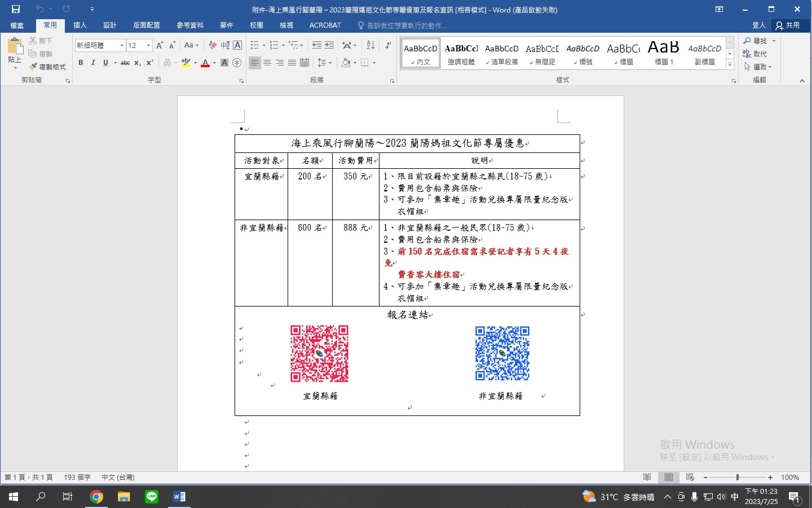Click Find (尋找) in editing group

click(x=755, y=41)
